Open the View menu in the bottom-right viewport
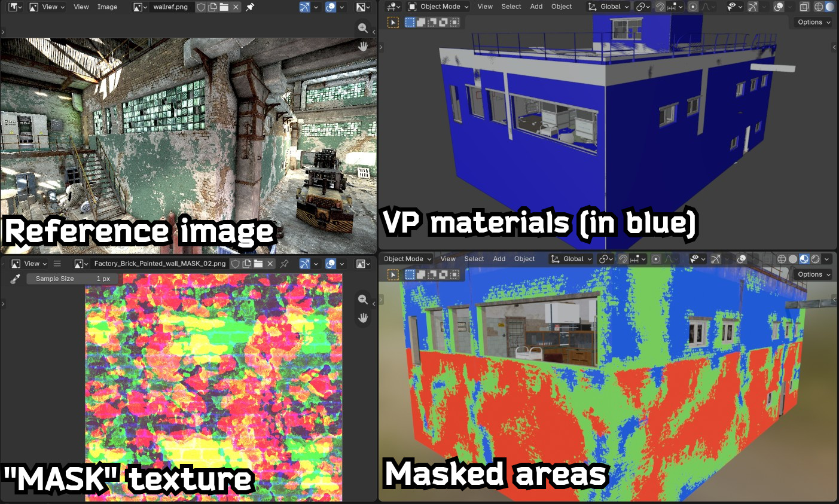839x504 pixels. tap(448, 259)
